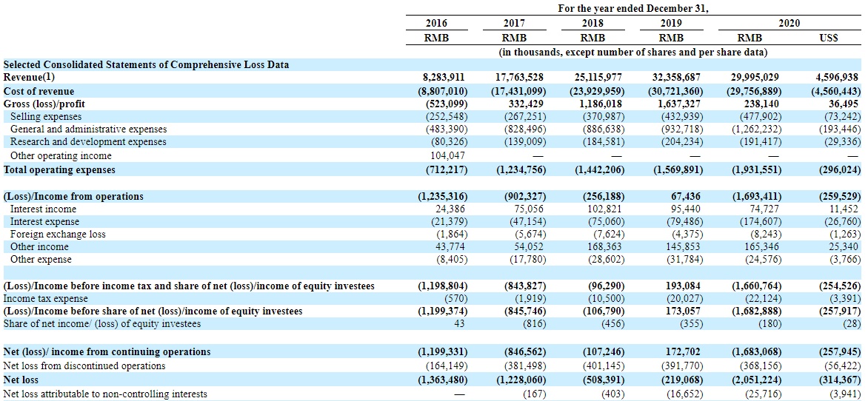Click the 'Revenue(1)' row label
868x401 pixels.
(30, 77)
